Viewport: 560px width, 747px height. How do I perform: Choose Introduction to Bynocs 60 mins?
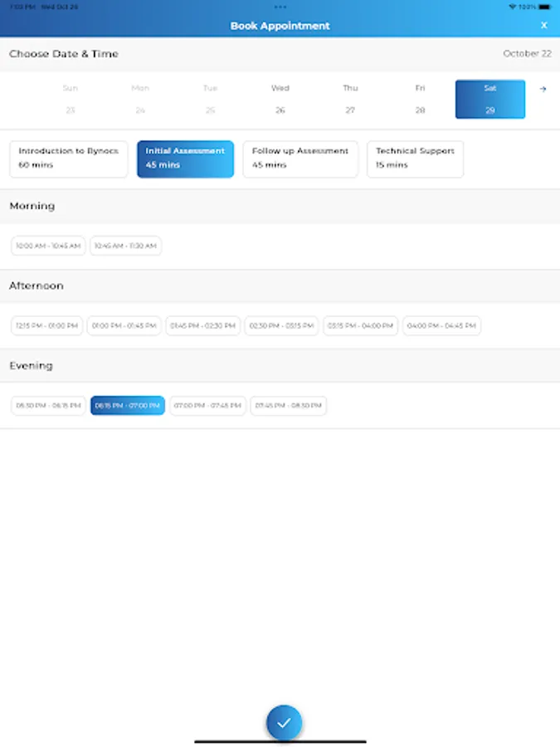click(69, 159)
